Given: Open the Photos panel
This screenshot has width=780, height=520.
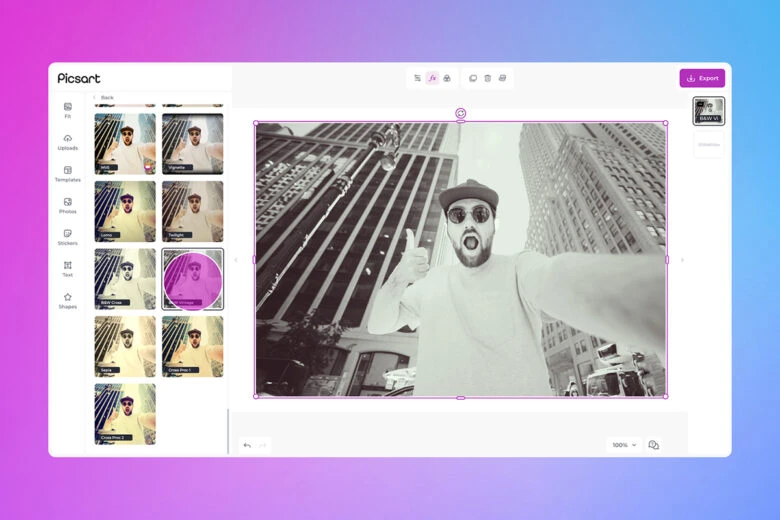Looking at the screenshot, I should coord(68,205).
